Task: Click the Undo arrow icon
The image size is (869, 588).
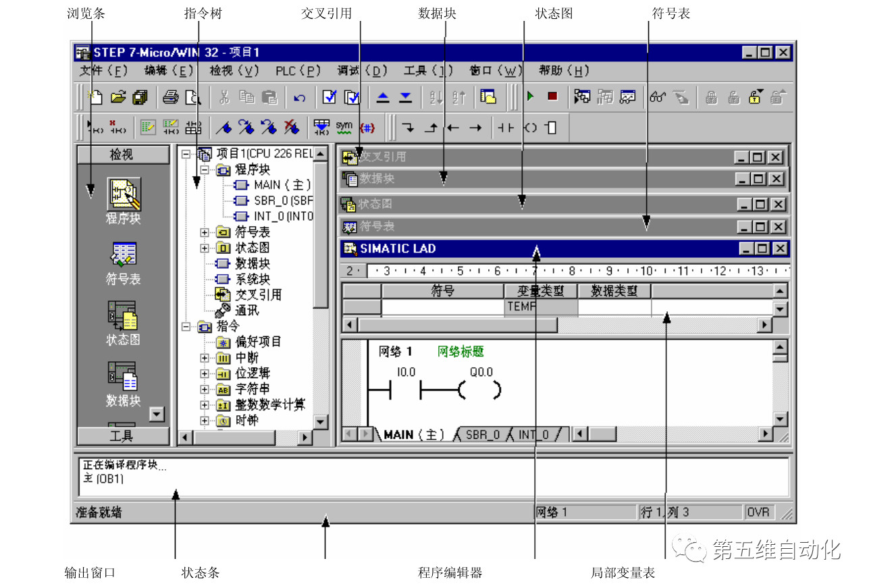Action: (x=300, y=98)
